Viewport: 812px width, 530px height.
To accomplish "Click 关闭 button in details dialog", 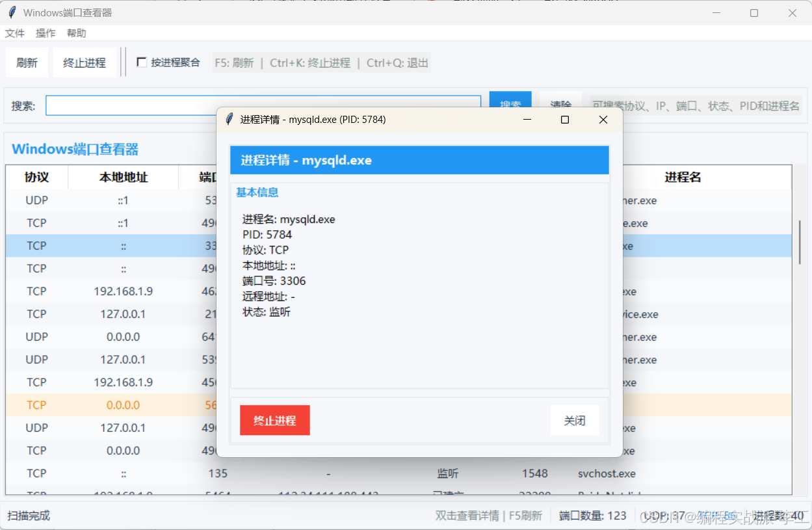I will coord(575,420).
